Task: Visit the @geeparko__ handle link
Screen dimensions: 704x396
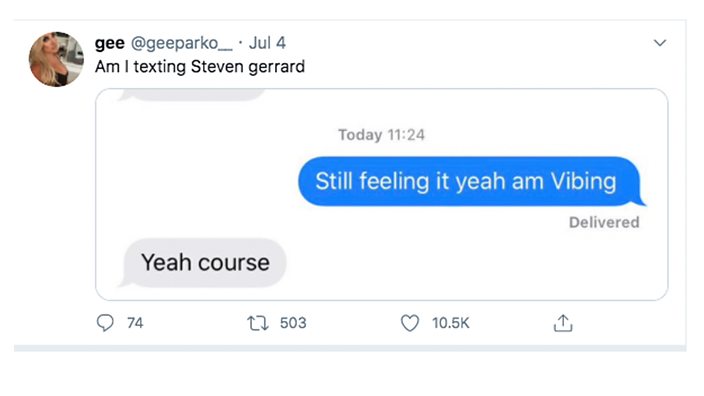Action: pos(181,43)
